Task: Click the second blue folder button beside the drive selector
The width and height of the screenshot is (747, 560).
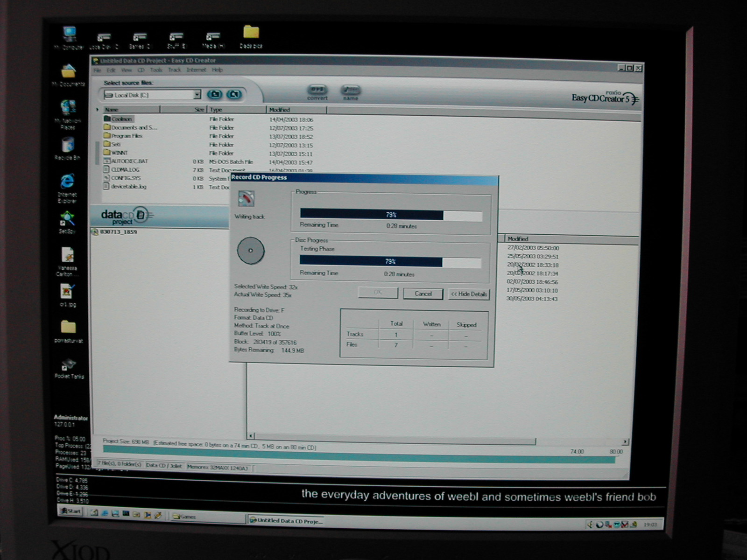Action: tap(234, 94)
